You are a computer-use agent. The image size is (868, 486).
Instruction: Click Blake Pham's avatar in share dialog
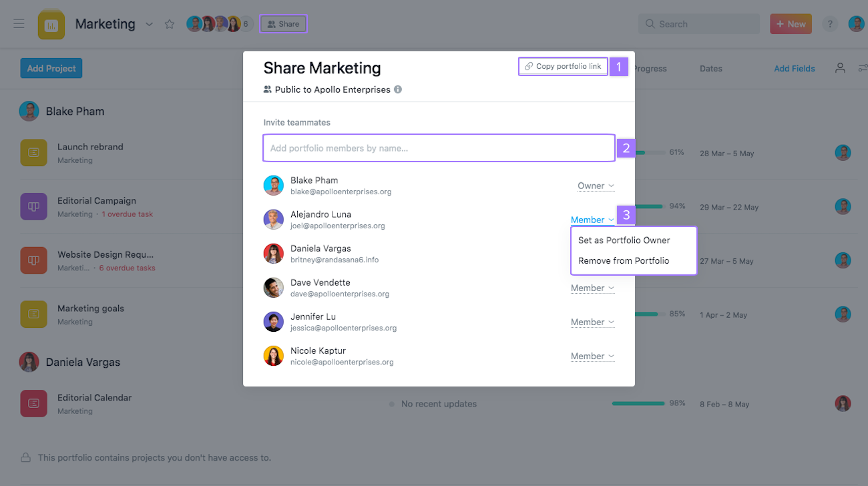tap(274, 186)
